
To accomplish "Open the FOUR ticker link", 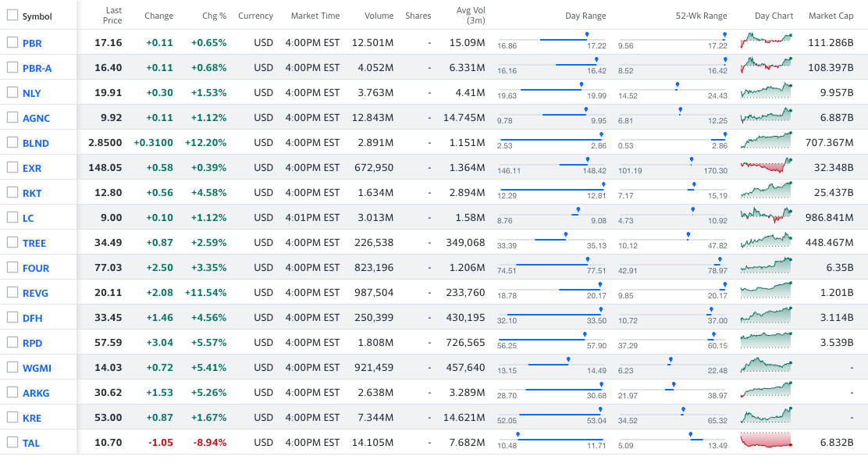I will (36, 268).
